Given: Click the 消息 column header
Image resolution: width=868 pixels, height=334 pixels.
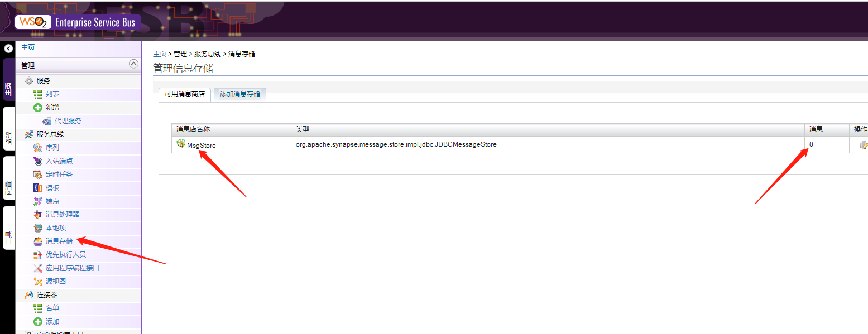Looking at the screenshot, I should pos(827,129).
